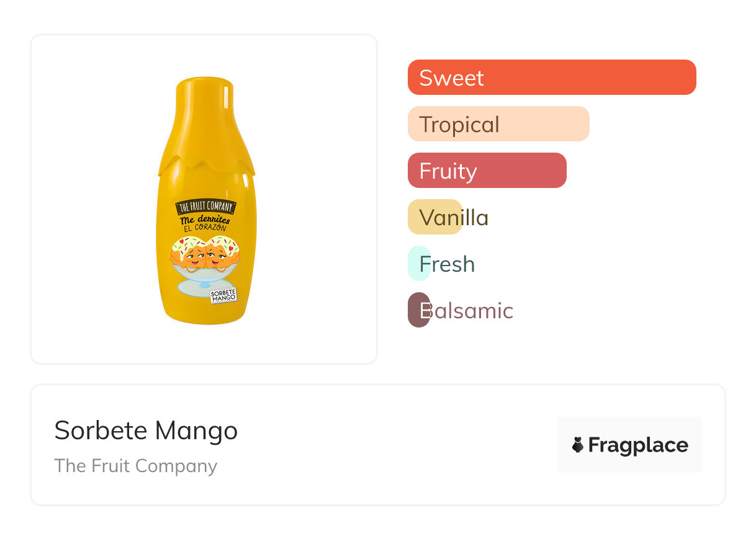Open the Sorbete Mango title

tap(146, 431)
